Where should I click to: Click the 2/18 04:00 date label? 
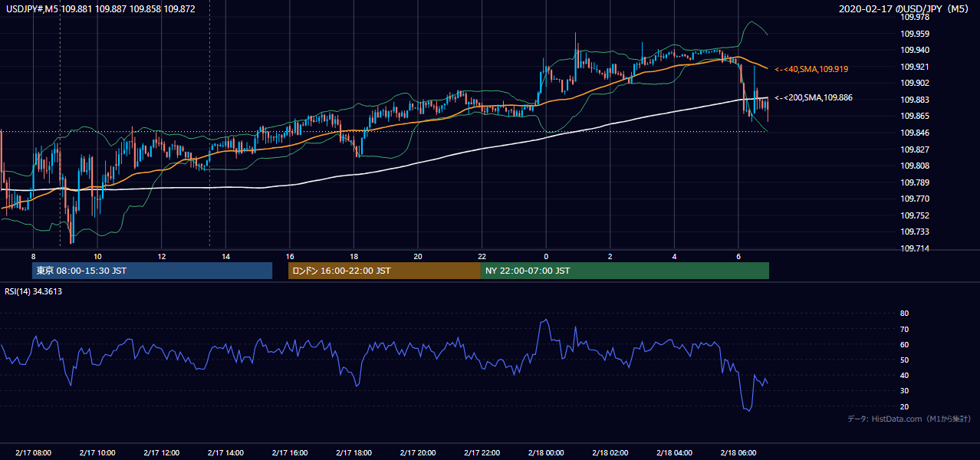(673, 453)
